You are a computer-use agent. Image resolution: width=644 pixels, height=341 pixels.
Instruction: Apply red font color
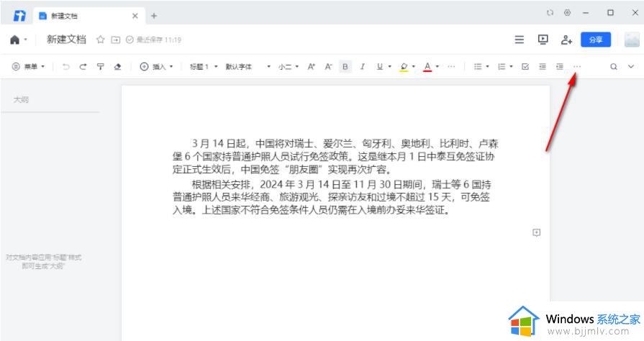point(427,67)
